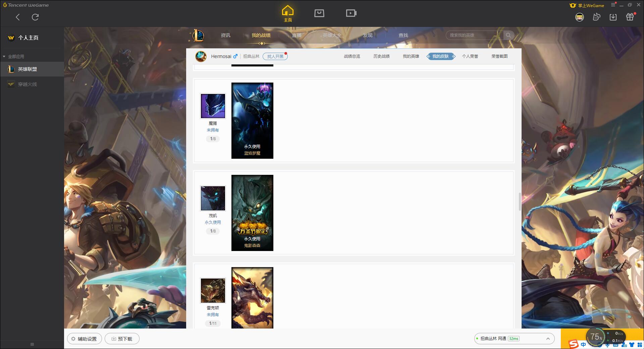Switch to 战绩总览 sub-tab
This screenshot has width=644, height=349.
pyautogui.click(x=352, y=56)
